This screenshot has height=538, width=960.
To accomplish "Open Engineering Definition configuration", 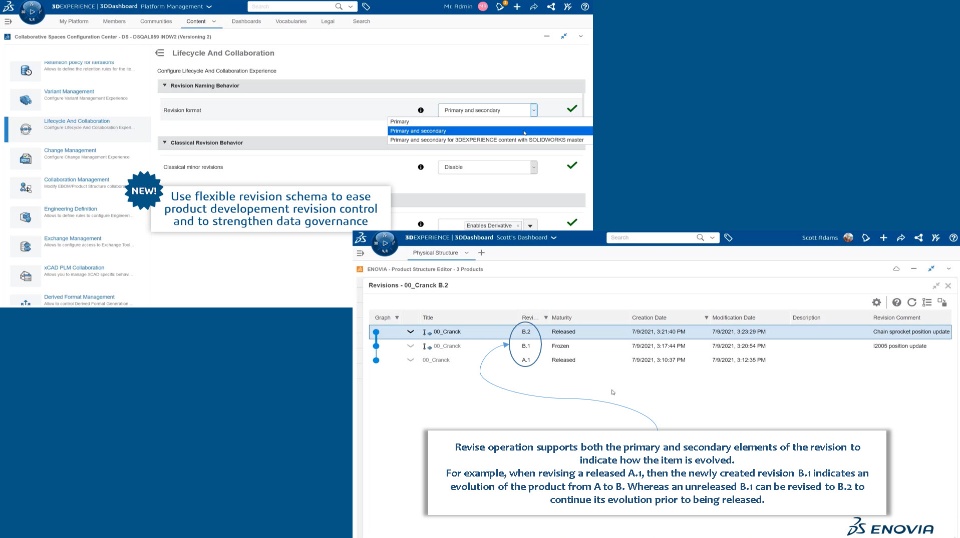I will (78, 217).
